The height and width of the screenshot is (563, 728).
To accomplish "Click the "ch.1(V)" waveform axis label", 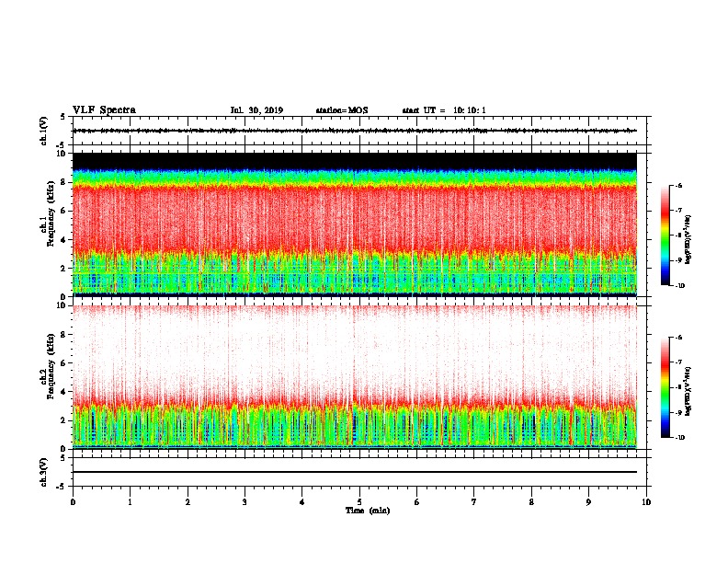I will (x=43, y=131).
